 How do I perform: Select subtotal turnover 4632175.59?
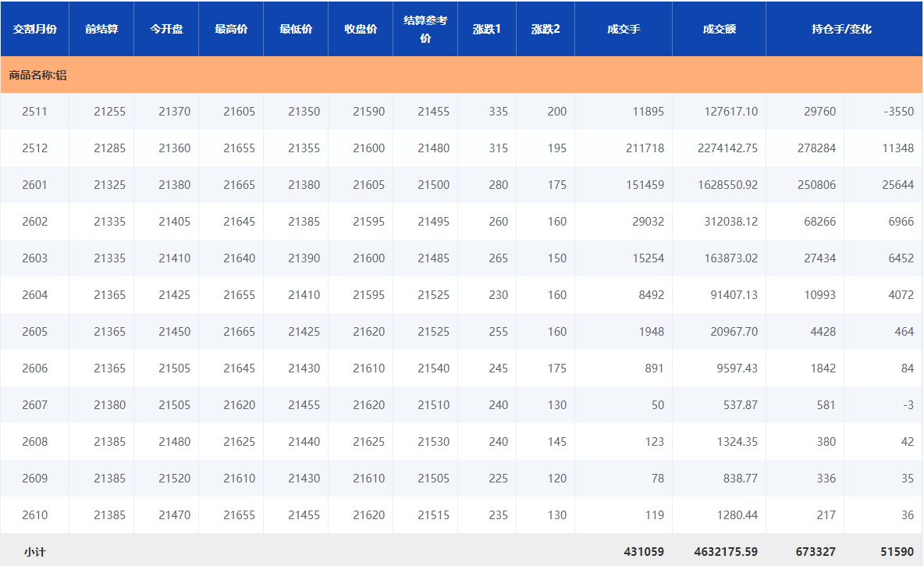pos(725,552)
